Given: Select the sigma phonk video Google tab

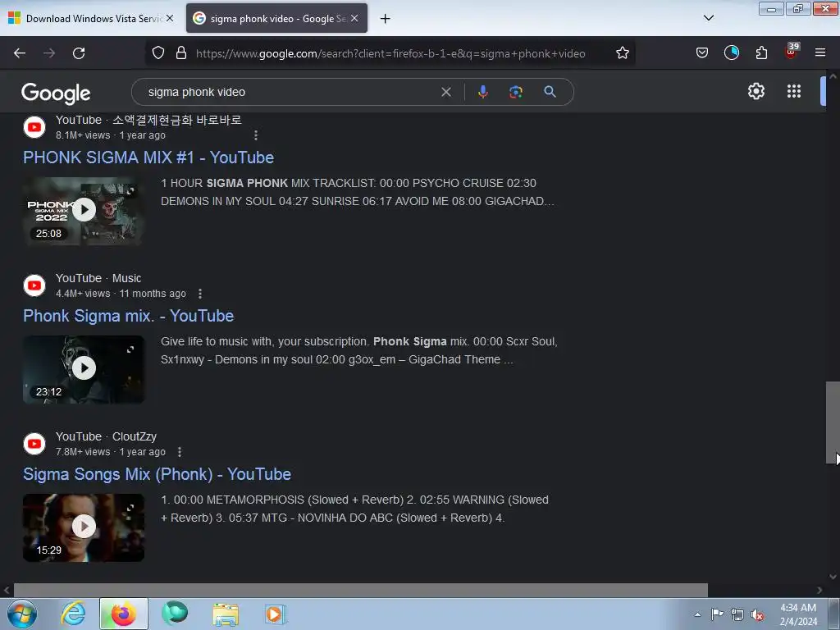Looking at the screenshot, I should coord(276,18).
